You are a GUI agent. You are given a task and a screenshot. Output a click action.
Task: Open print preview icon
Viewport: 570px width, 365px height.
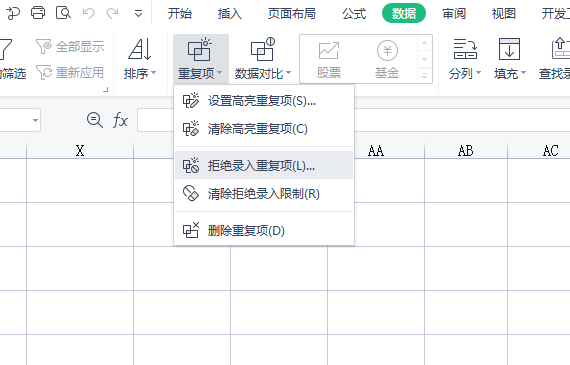pos(63,13)
